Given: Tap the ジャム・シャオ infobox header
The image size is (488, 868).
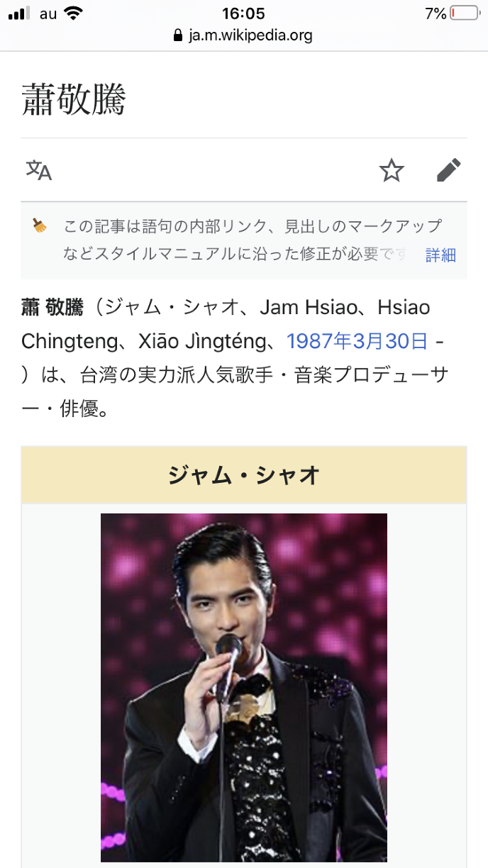Looking at the screenshot, I should [x=243, y=474].
